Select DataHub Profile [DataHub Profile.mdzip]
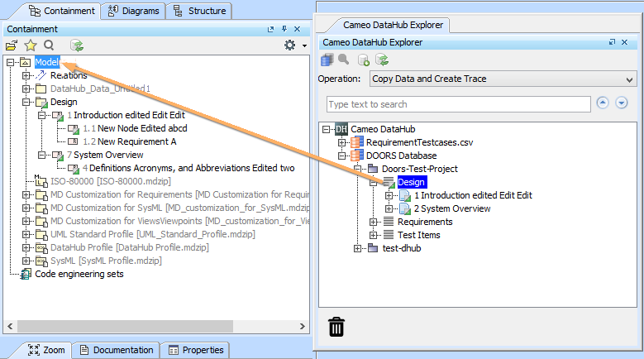The image size is (644, 359). (129, 247)
